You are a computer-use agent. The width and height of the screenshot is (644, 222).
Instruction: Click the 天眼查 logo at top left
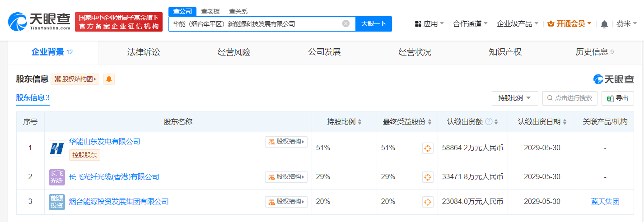40,21
